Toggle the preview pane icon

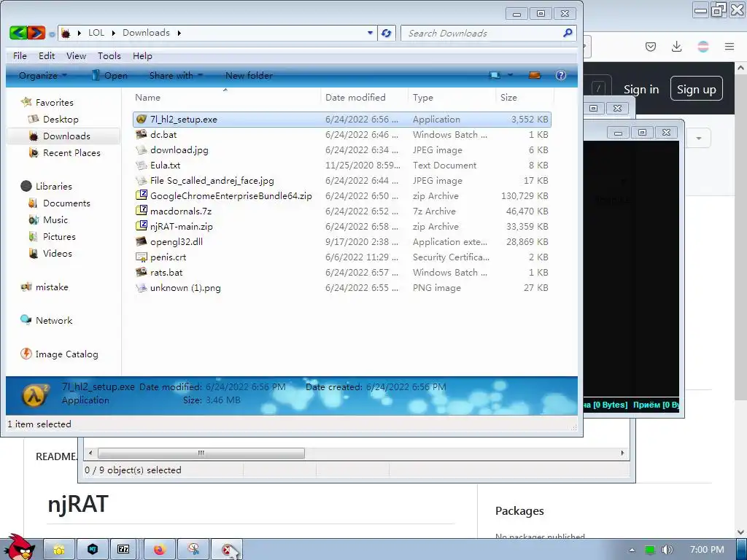click(535, 75)
